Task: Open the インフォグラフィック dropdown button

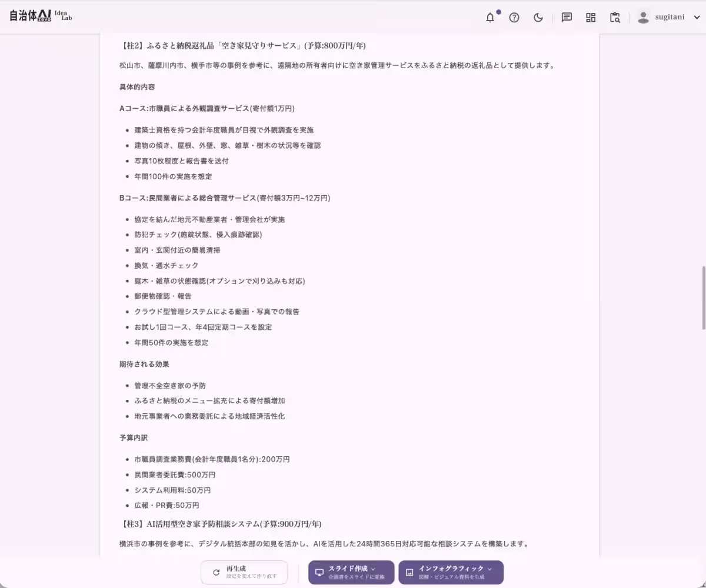Action: pos(451,572)
